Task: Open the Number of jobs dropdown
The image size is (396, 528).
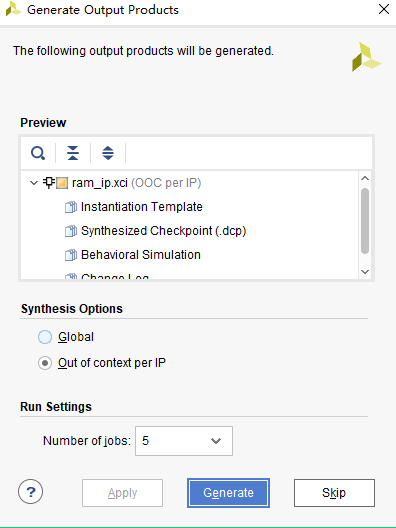Action: coord(184,441)
